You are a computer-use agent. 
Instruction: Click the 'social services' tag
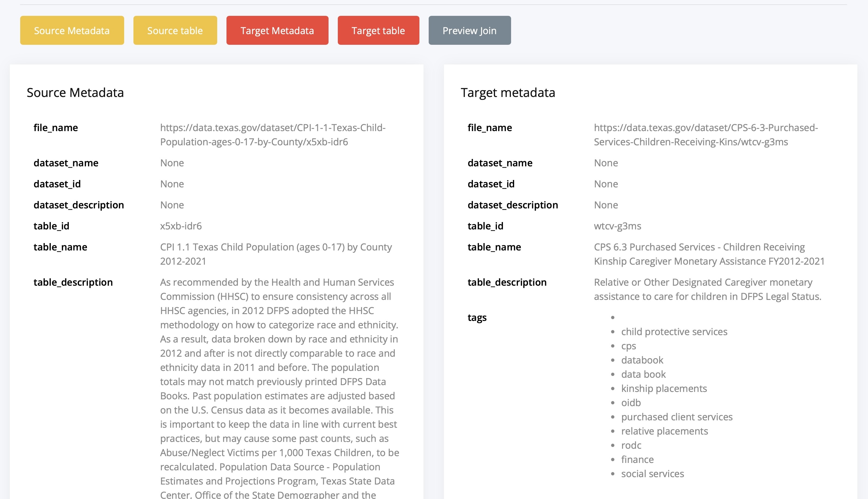[x=652, y=474]
